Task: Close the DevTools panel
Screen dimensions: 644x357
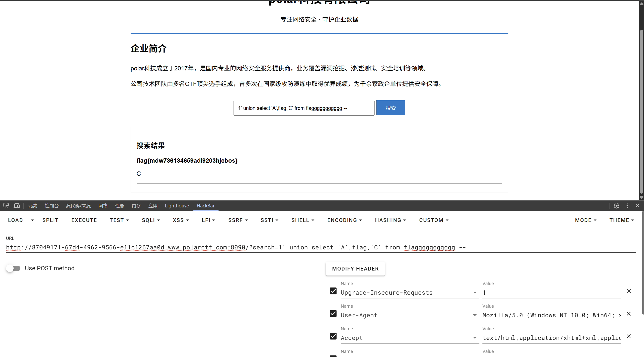Action: pyautogui.click(x=637, y=206)
